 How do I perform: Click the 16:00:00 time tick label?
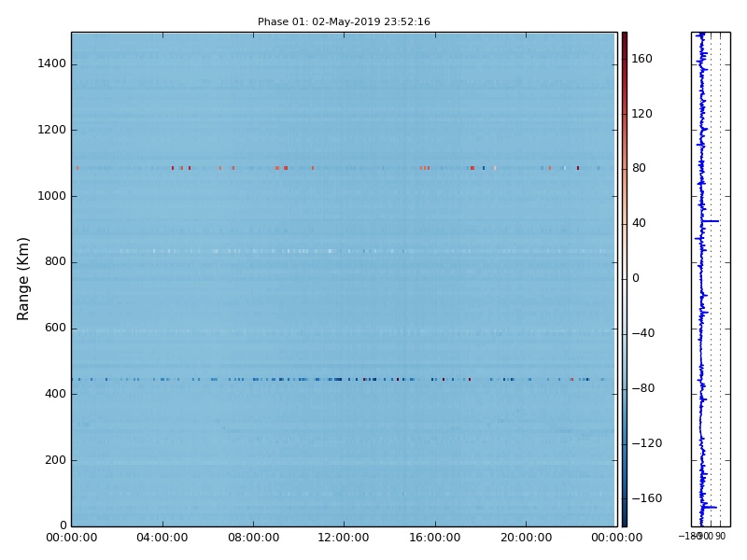(435, 538)
